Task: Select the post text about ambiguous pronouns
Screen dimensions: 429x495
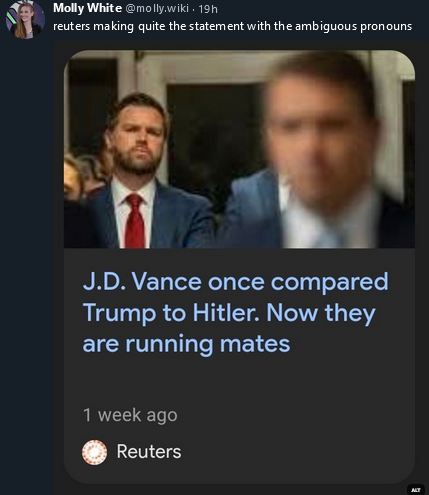Action: 232,26
